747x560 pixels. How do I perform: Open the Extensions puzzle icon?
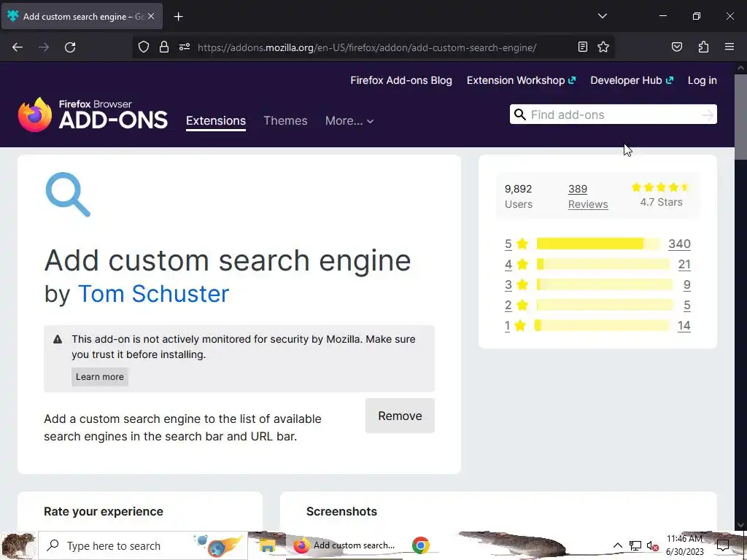coord(703,47)
